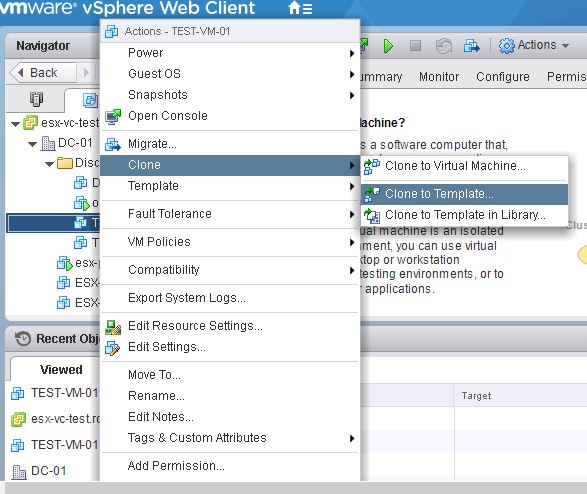Click the Actions menu header VM icon
Viewport: 587px width, 494px height.
coord(111,31)
